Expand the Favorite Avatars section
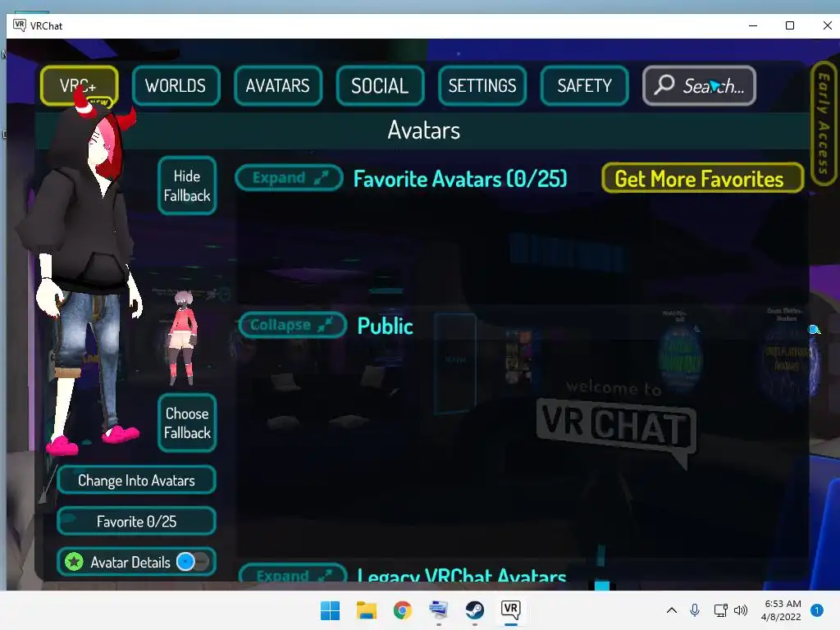This screenshot has height=630, width=840. [290, 178]
